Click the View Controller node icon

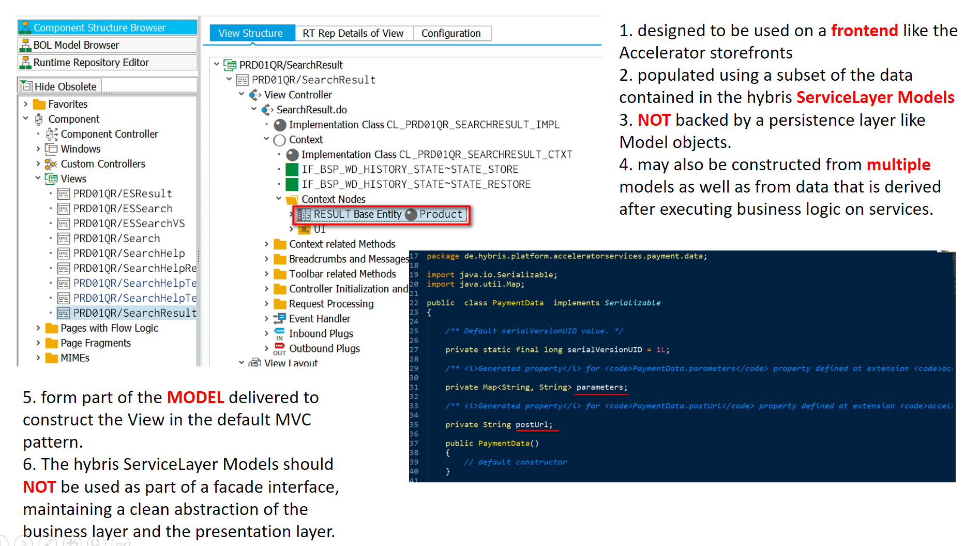[x=255, y=95]
